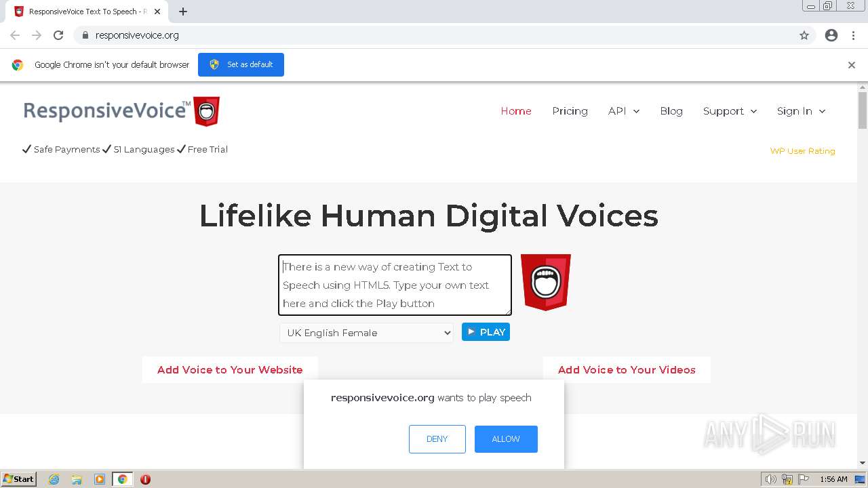Click the site padlock icon
This screenshot has height=488, width=868.
(x=85, y=35)
